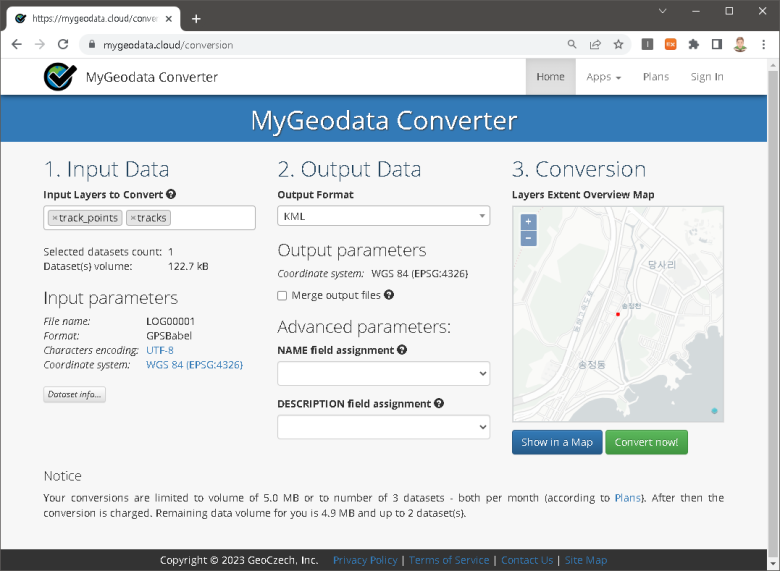The width and height of the screenshot is (780, 571).
Task: Click help icon beside Input Layers to Convert
Action: pos(171,194)
